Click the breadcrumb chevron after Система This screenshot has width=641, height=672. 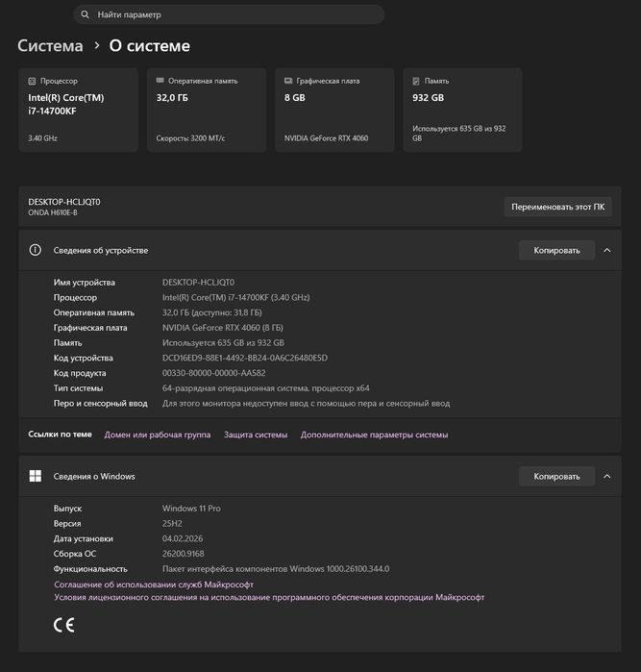click(x=97, y=45)
